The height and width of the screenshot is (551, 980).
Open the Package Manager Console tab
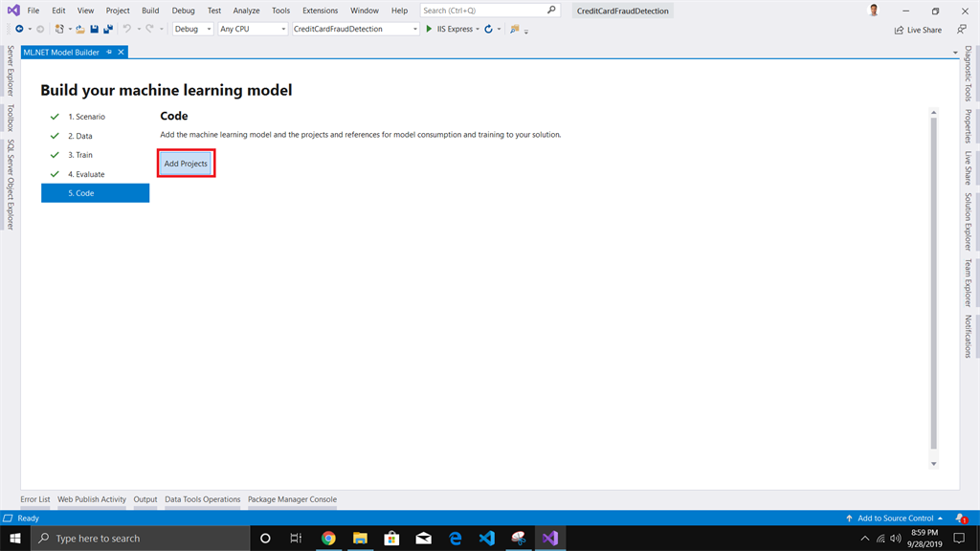click(292, 499)
